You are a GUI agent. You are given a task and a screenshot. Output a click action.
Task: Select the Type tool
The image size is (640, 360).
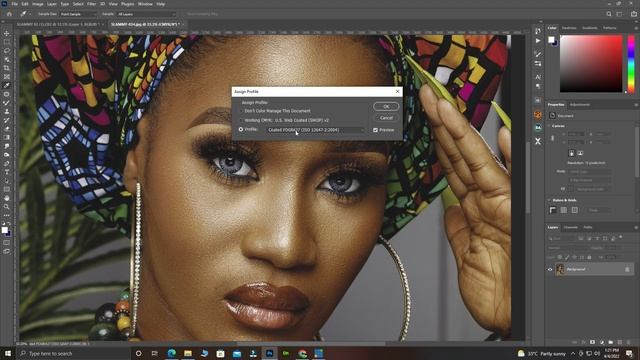click(x=7, y=172)
